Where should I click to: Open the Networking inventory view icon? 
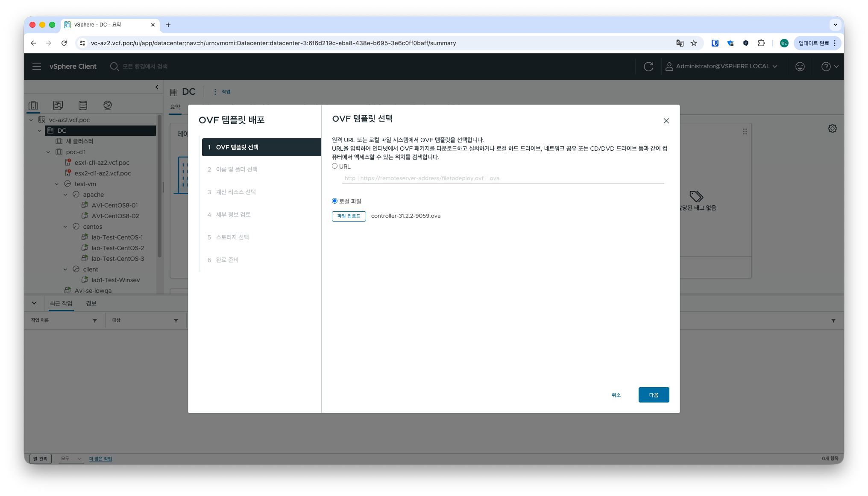(x=108, y=105)
